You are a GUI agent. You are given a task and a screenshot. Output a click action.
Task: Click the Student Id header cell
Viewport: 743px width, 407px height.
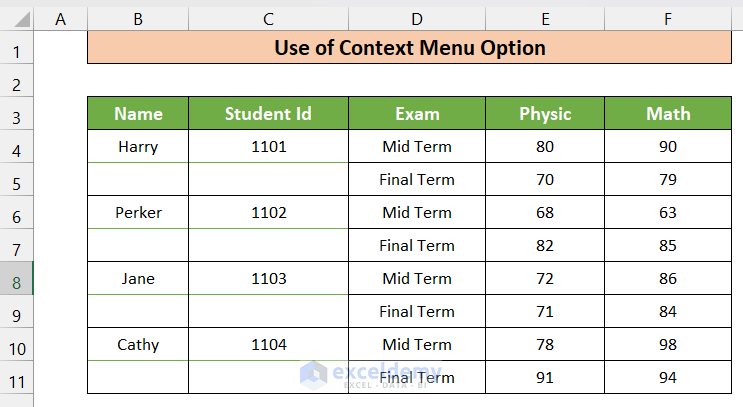tap(268, 114)
